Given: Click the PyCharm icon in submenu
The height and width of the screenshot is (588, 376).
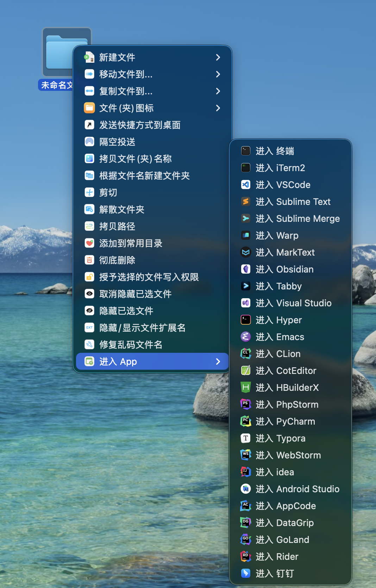Looking at the screenshot, I should pyautogui.click(x=246, y=421).
